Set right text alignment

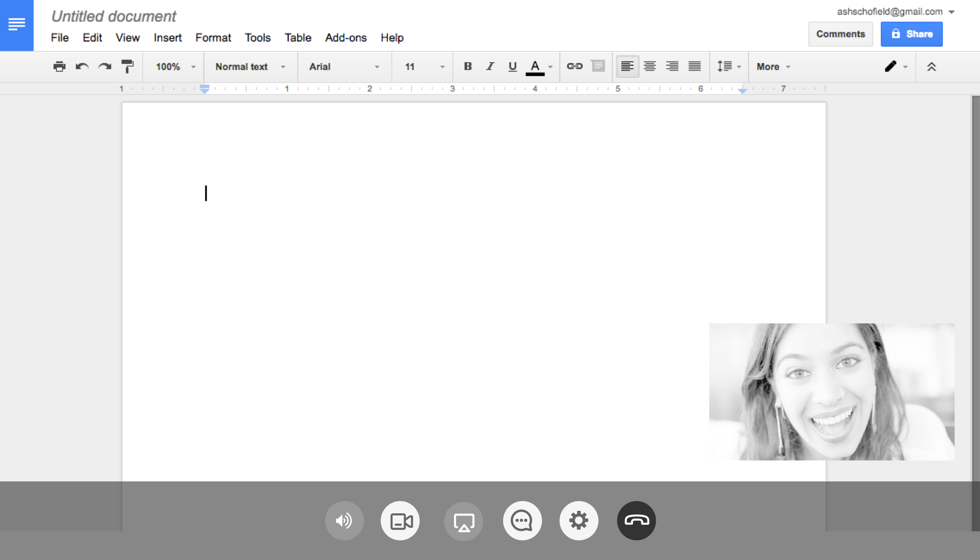(672, 66)
